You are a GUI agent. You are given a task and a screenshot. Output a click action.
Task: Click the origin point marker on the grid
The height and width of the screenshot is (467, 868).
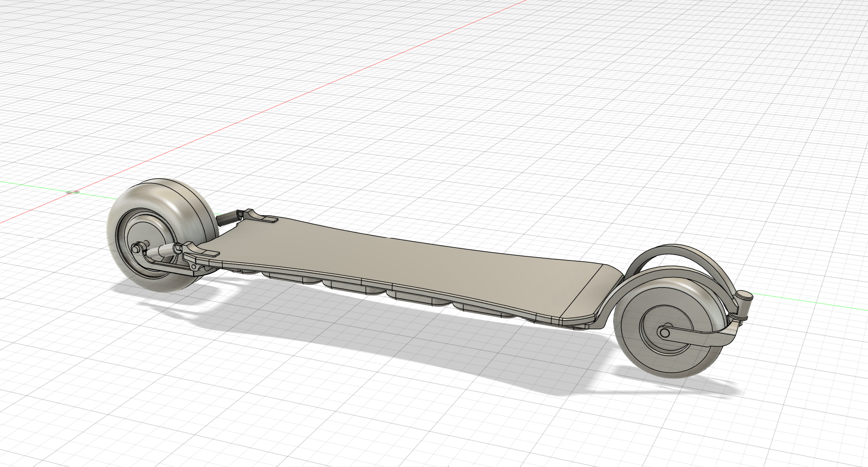(x=72, y=192)
